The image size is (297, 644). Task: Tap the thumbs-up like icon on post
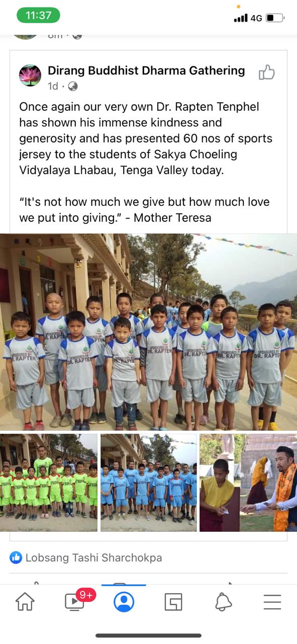(266, 72)
